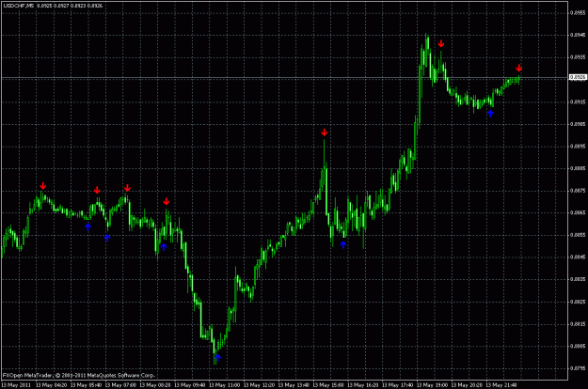Click the 0.8815 price scale label
The image size is (588, 389).
578,324
